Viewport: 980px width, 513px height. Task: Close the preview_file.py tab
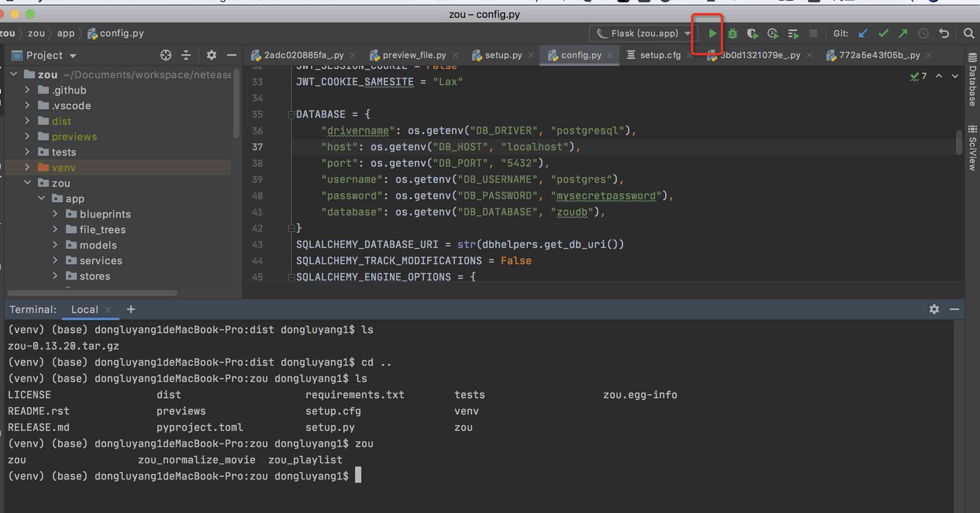(455, 55)
